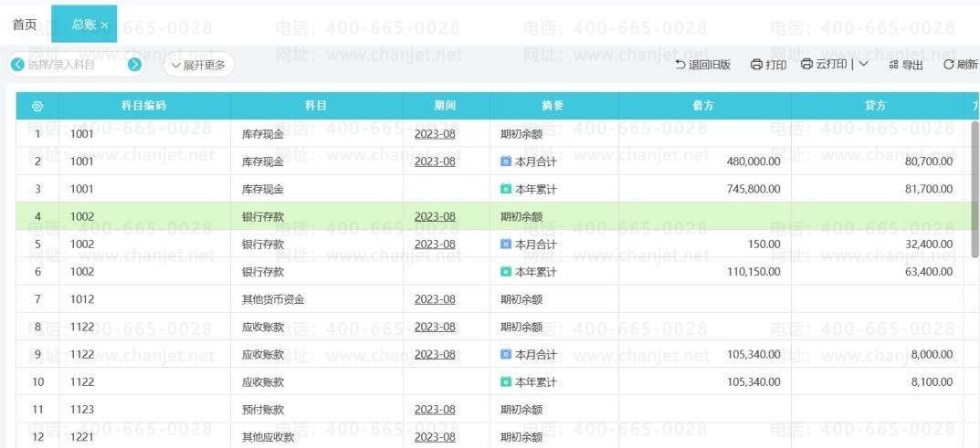This screenshot has width=980, height=448.
Task: Close the 总账 tab
Action: click(x=104, y=25)
